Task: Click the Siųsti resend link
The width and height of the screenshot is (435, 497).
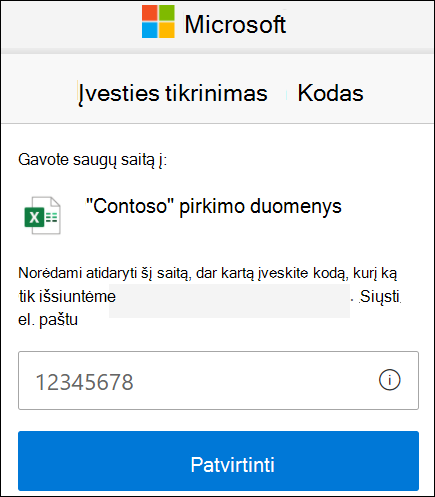Action: click(x=380, y=296)
